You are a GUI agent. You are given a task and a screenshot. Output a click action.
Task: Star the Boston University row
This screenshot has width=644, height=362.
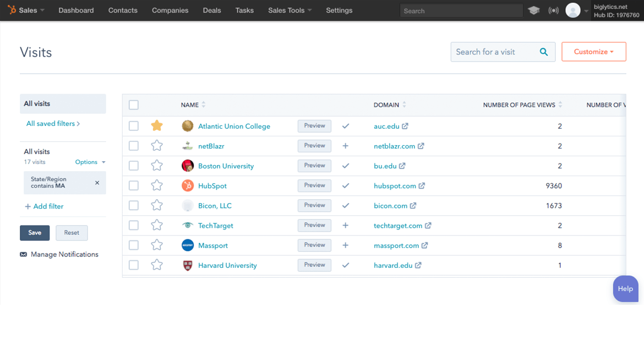[157, 166]
